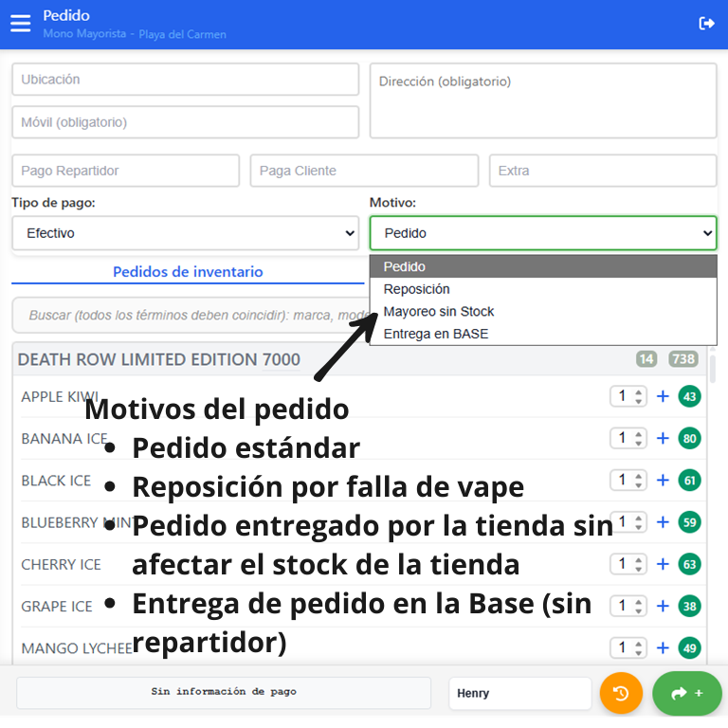Click the Dirección text area
Viewport: 728px width, 728px height.
(x=542, y=100)
